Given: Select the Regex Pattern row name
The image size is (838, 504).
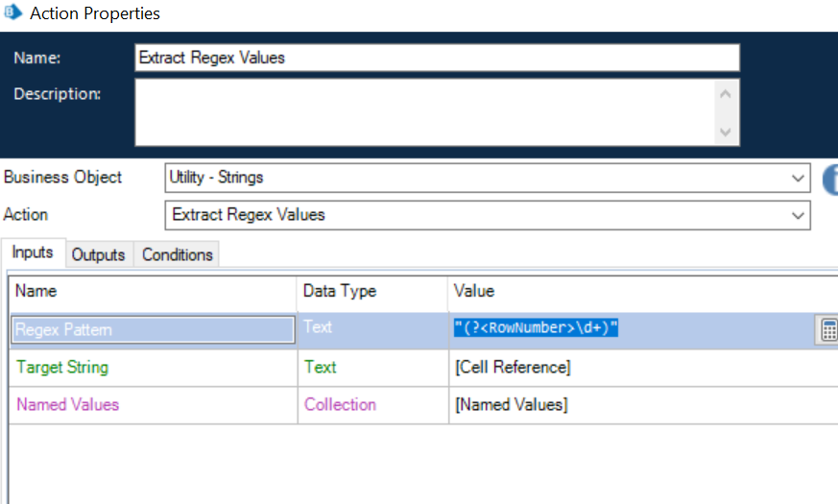Looking at the screenshot, I should (x=154, y=329).
